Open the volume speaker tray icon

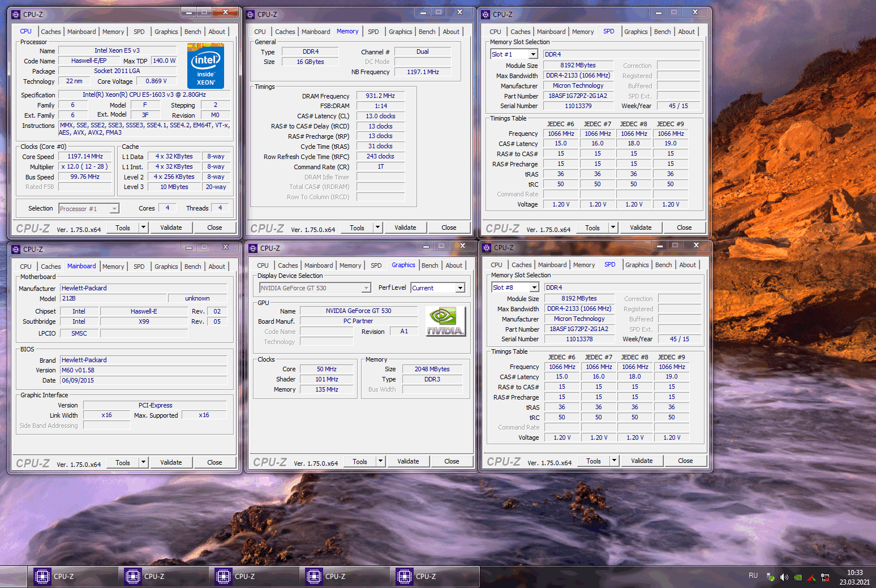pos(784,577)
